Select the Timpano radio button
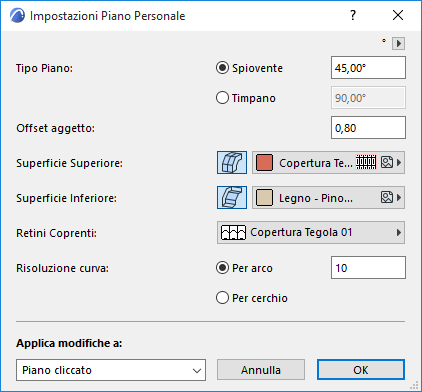This screenshot has height=392, width=422. pyautogui.click(x=222, y=98)
